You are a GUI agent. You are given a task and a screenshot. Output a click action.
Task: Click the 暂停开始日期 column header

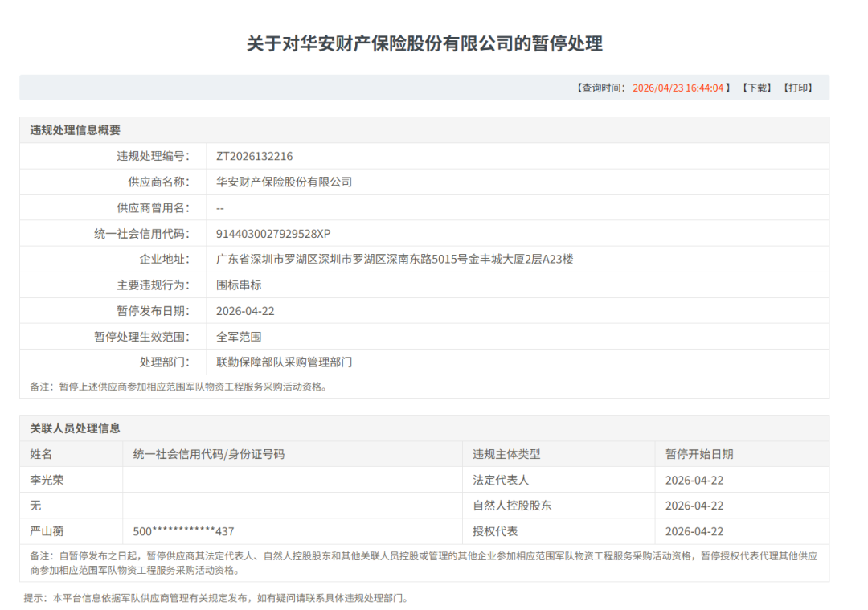point(699,454)
